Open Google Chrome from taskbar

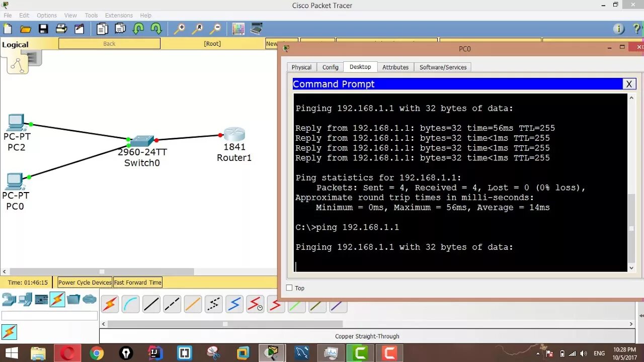point(97,353)
